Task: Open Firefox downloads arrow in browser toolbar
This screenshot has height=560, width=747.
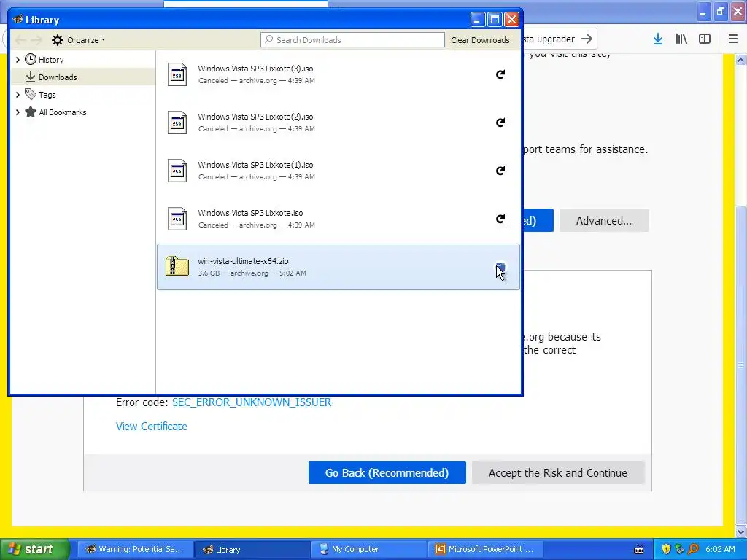Action: pos(658,39)
